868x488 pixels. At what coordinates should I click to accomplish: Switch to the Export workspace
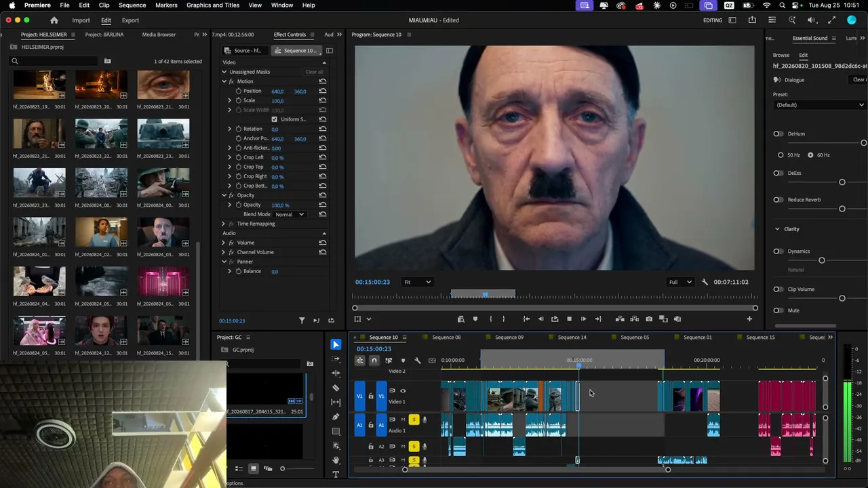130,20
